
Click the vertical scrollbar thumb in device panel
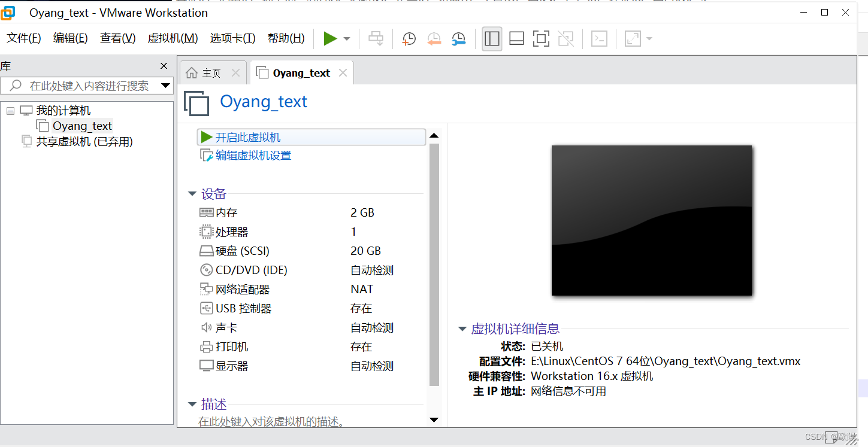click(434, 264)
